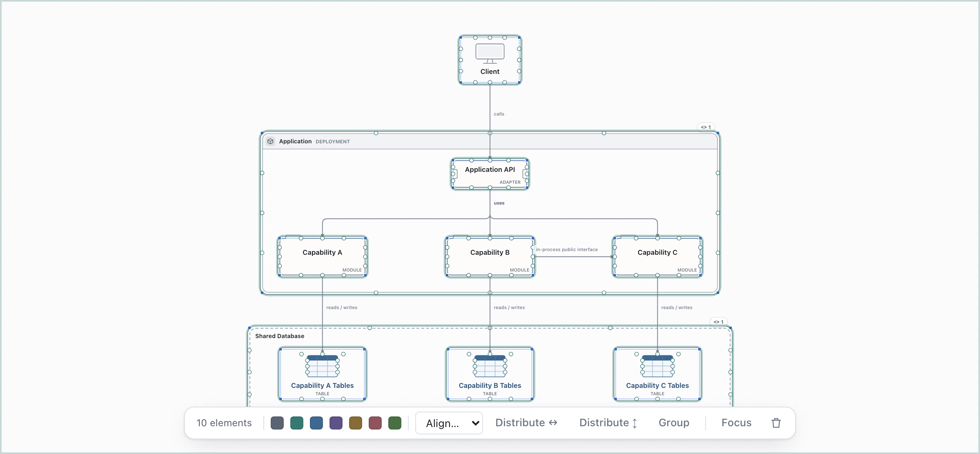Click the Client monitor icon

click(490, 53)
